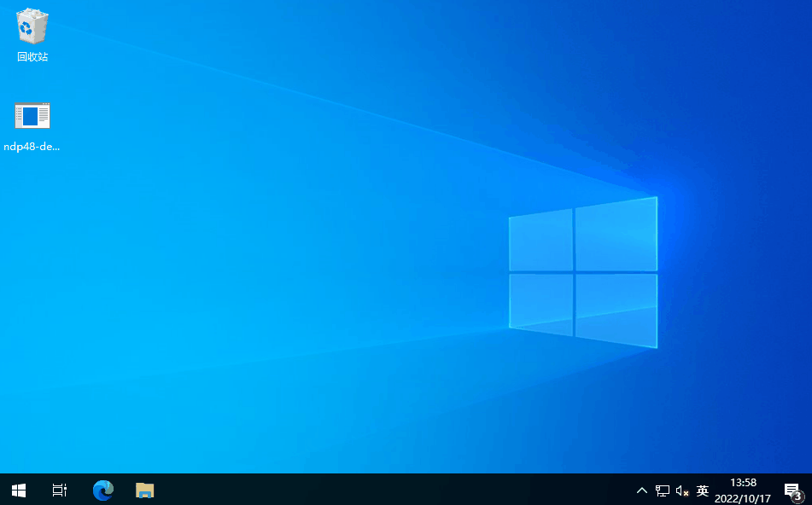Select the Recycle Bin desktop icon
Screen dimensions: 812x505
click(x=32, y=35)
